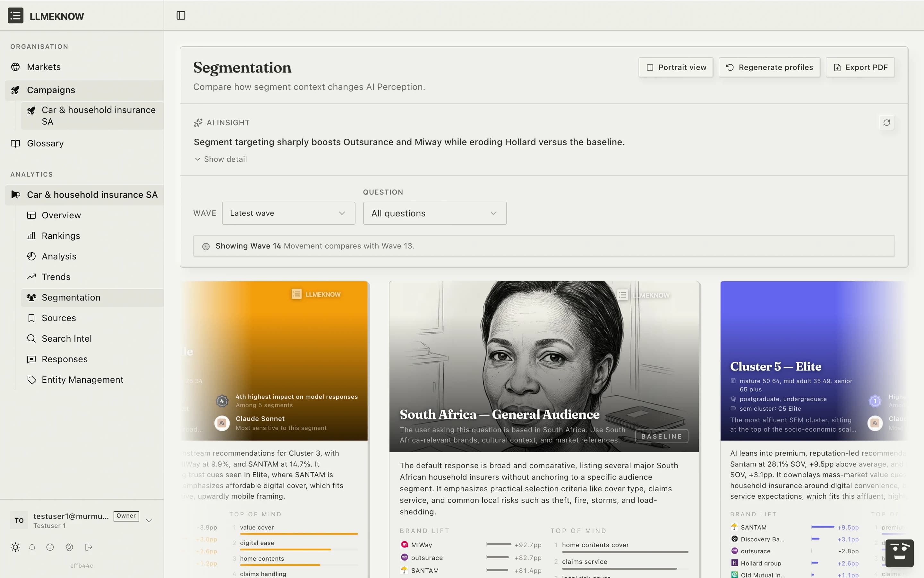Select Car & household insurance SA analytics
This screenshot has height=578, width=924.
point(84,195)
